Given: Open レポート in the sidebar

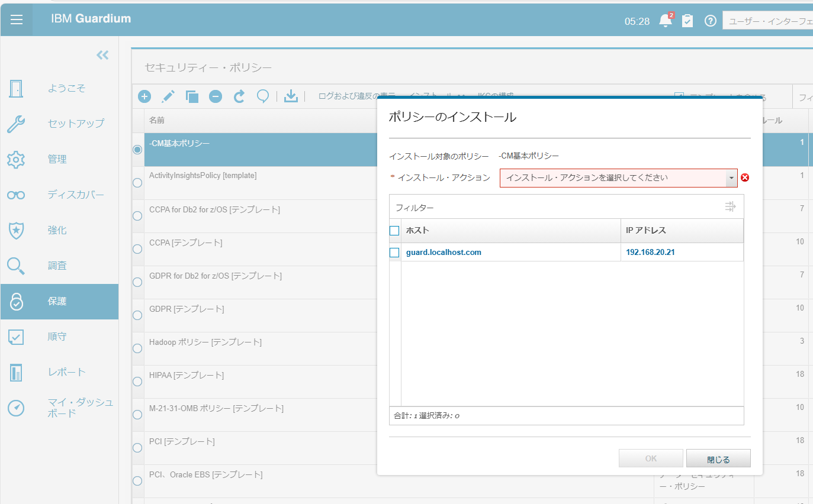Looking at the screenshot, I should tap(66, 372).
